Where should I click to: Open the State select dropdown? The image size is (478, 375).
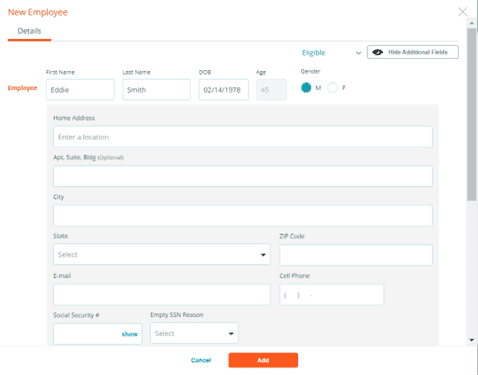(x=162, y=254)
